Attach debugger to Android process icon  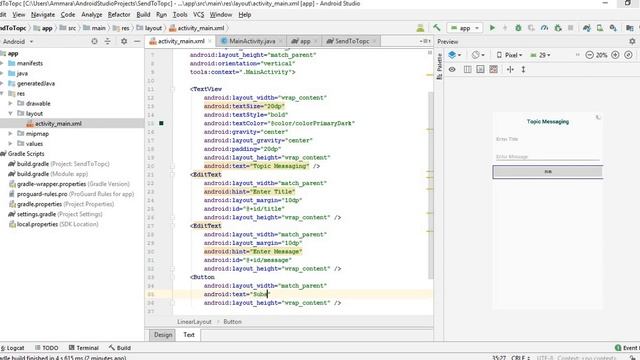pos(558,28)
